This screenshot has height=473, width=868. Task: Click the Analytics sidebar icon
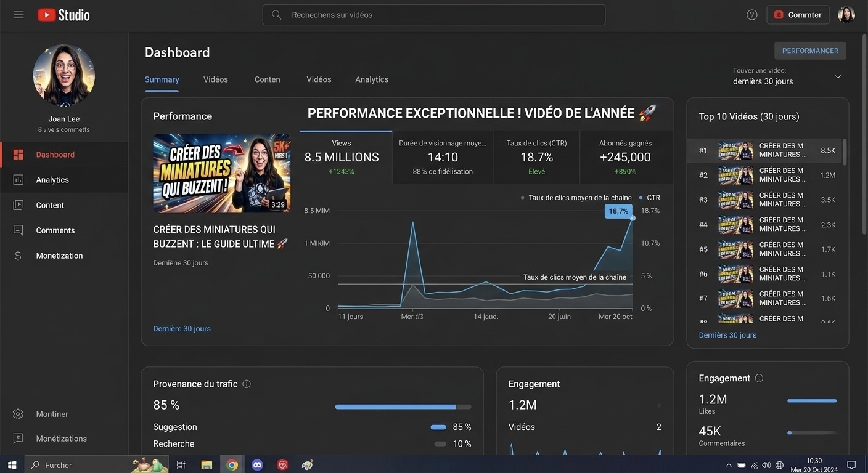(x=18, y=180)
